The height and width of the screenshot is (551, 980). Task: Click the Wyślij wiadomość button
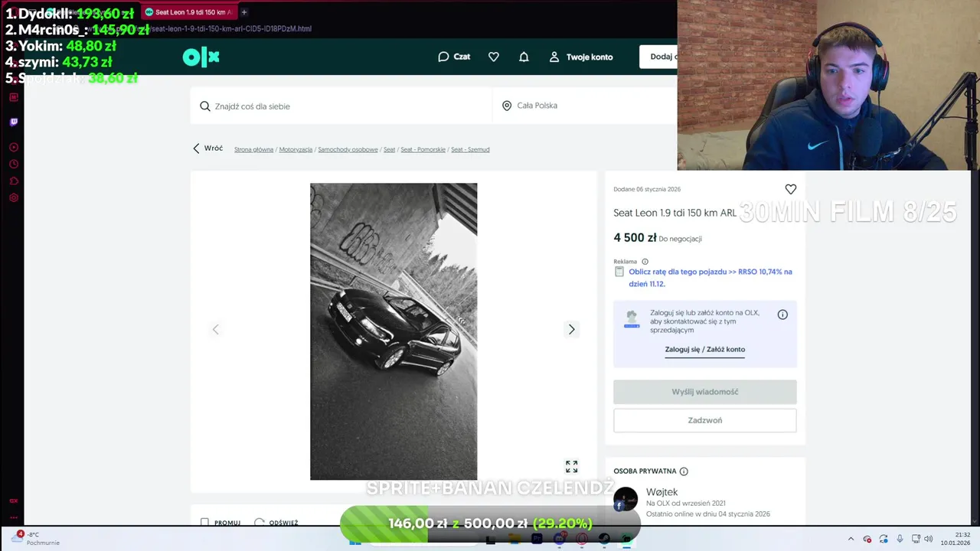[x=704, y=392]
